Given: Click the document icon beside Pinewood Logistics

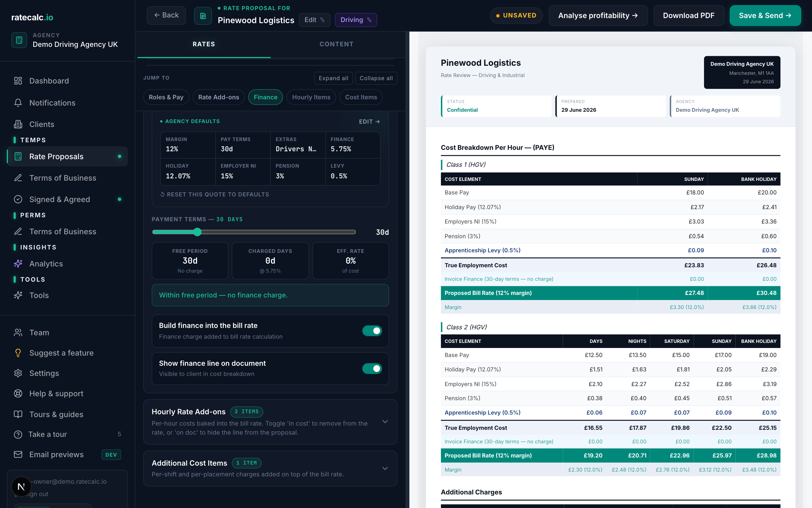Looking at the screenshot, I should pos(203,16).
